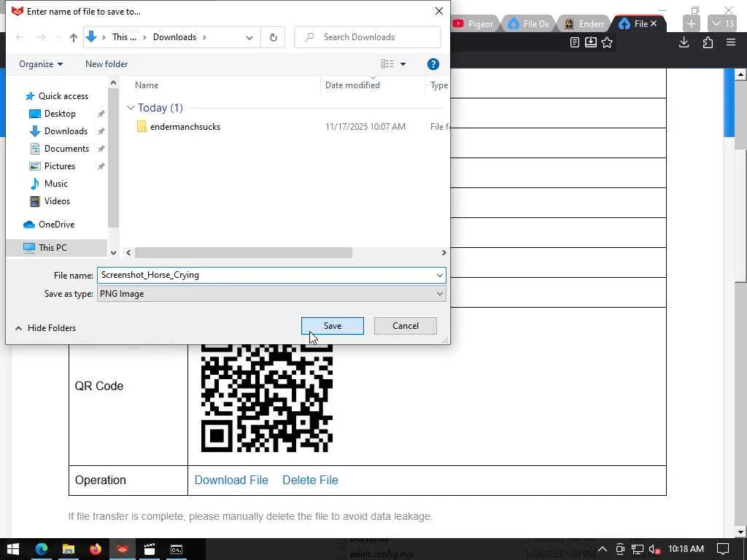Screen dimensions: 747x560
Task: Open the Windows notification center
Action: [723, 549]
